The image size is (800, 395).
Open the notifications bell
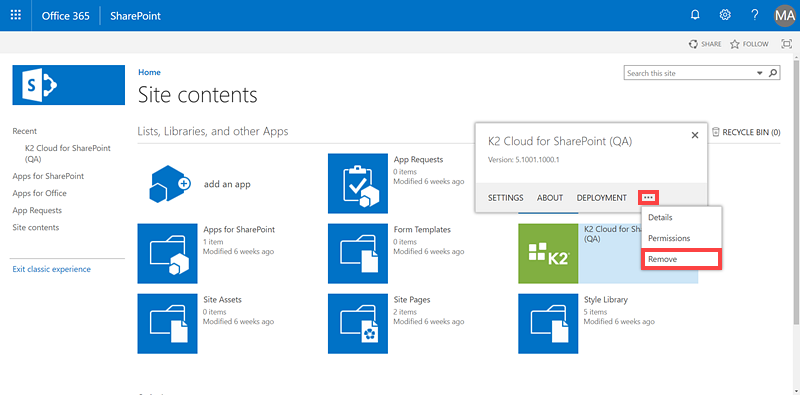coord(695,15)
